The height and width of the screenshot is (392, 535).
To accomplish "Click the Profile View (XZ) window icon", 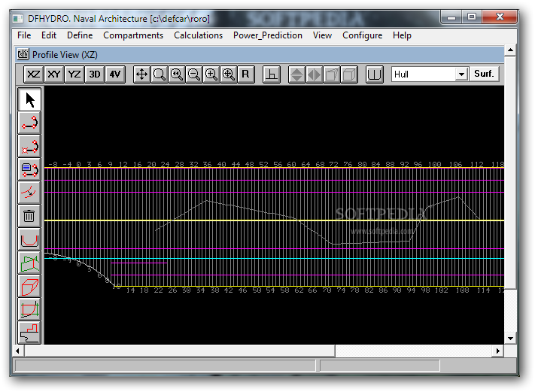I will pos(23,54).
